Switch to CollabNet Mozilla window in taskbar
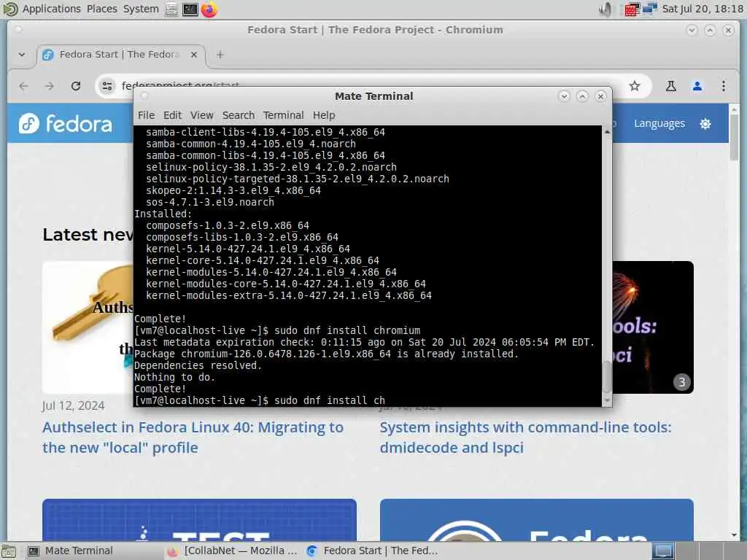Image resolution: width=747 pixels, height=560 pixels. 231,551
